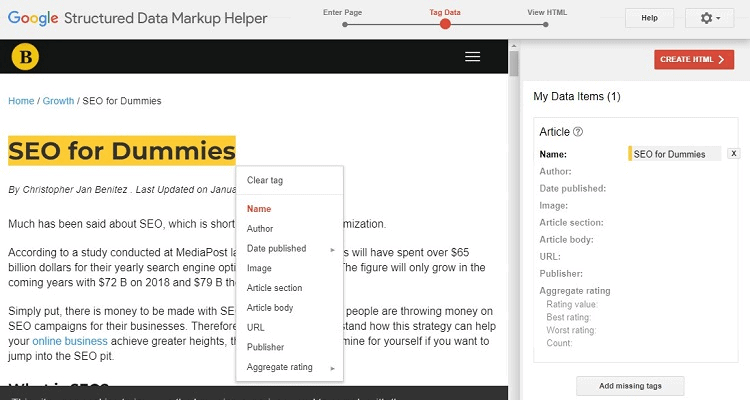Follow the online business link
750x400 pixels.
pyautogui.click(x=70, y=341)
